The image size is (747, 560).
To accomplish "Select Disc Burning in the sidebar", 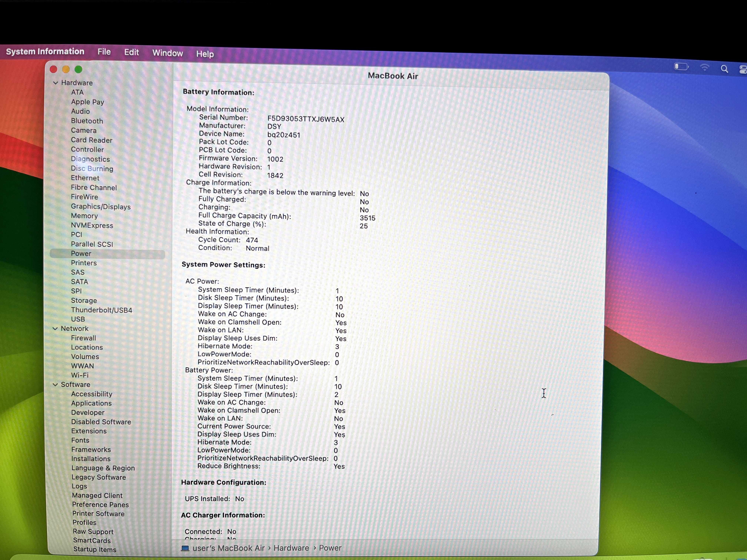I will (92, 169).
